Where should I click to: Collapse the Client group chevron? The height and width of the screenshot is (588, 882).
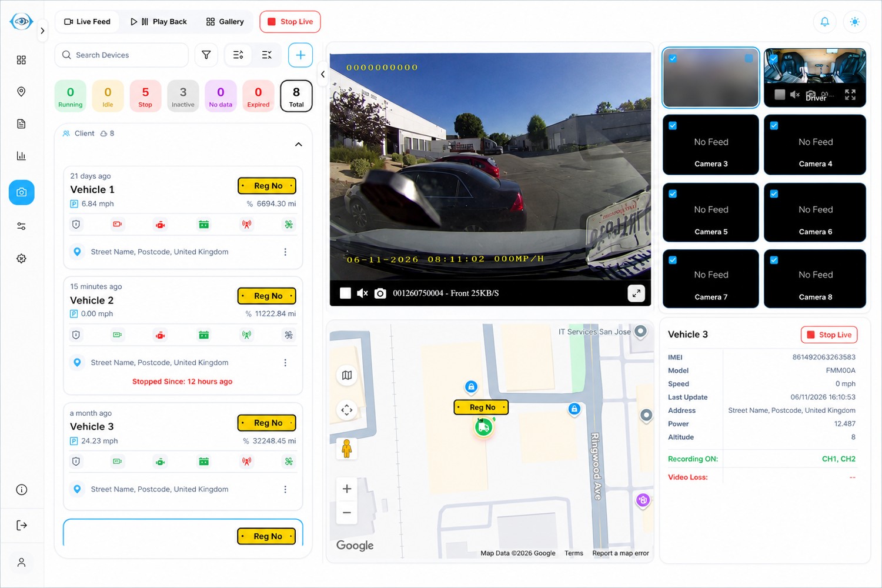[299, 145]
